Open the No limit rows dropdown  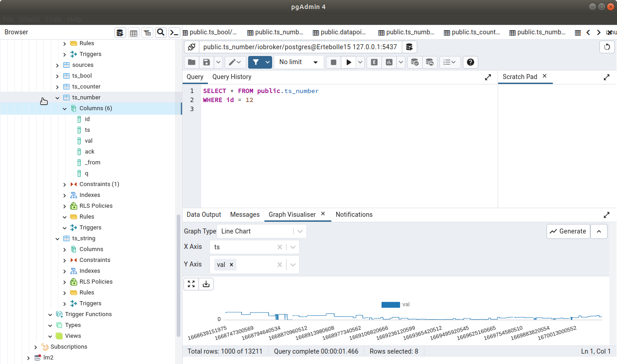tap(299, 62)
